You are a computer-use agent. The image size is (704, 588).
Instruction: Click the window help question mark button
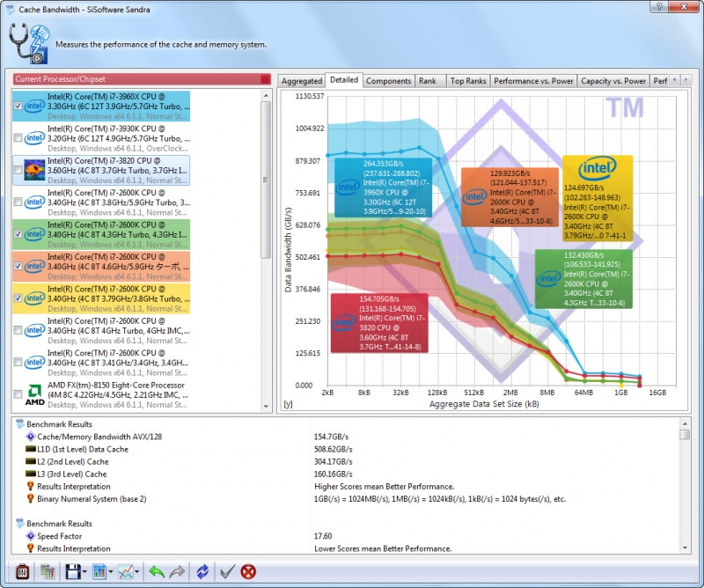(659, 6)
